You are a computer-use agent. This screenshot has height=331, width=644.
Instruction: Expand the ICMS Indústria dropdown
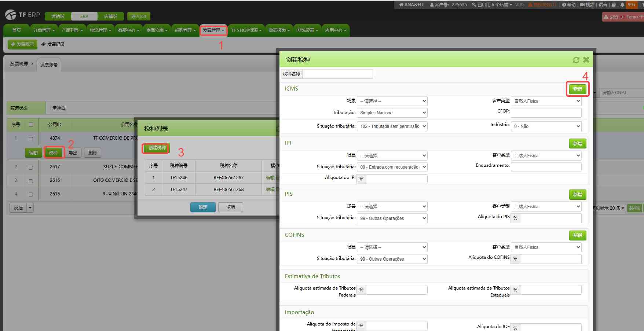coord(546,126)
